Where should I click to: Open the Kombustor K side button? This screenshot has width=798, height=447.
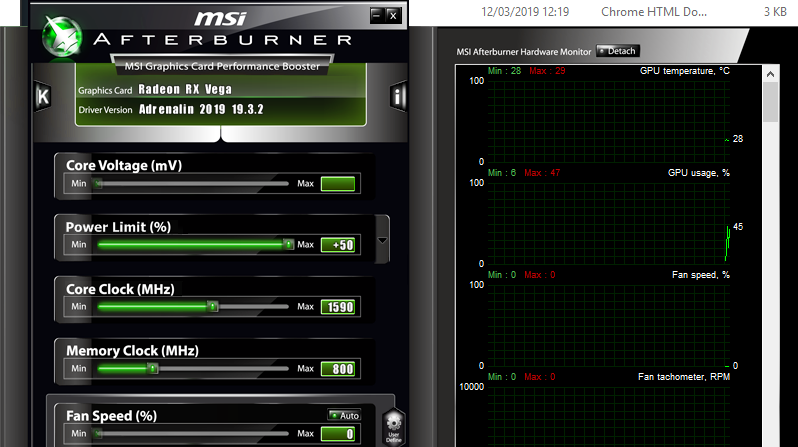[43, 96]
